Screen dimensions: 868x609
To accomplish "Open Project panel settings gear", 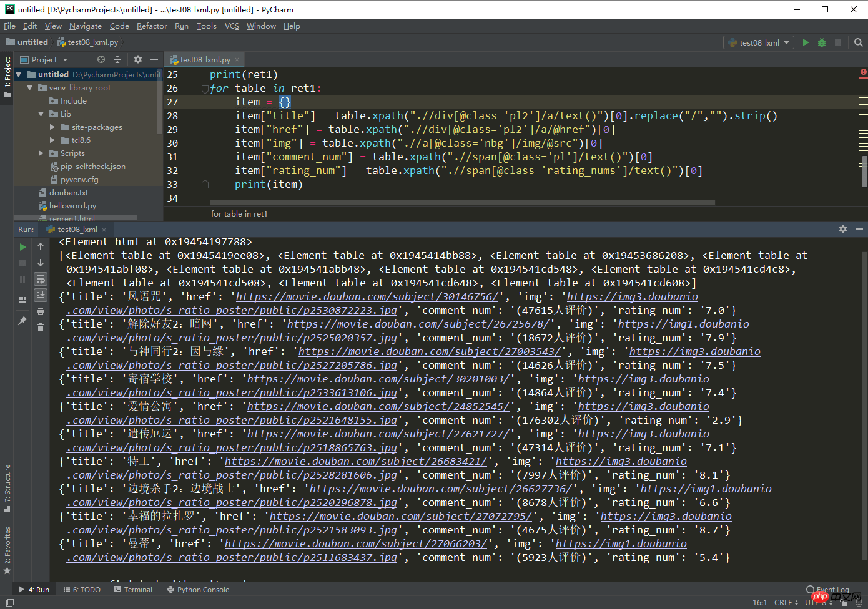I will [x=138, y=59].
